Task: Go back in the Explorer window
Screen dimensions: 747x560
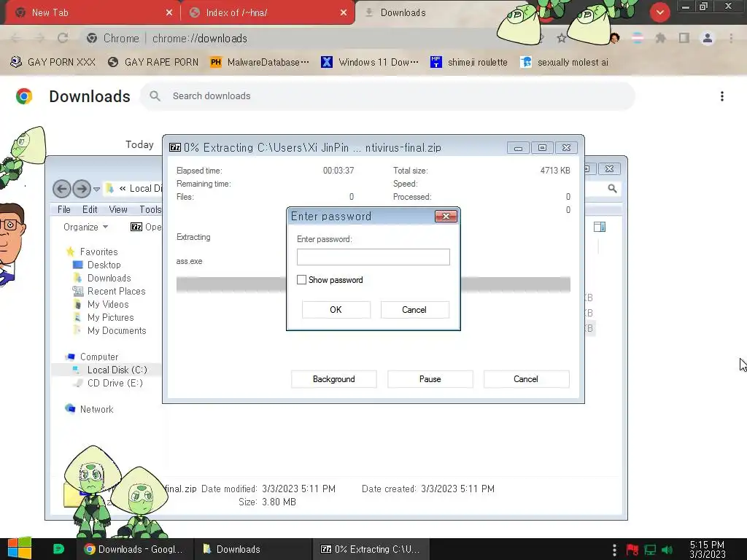Action: [61, 189]
